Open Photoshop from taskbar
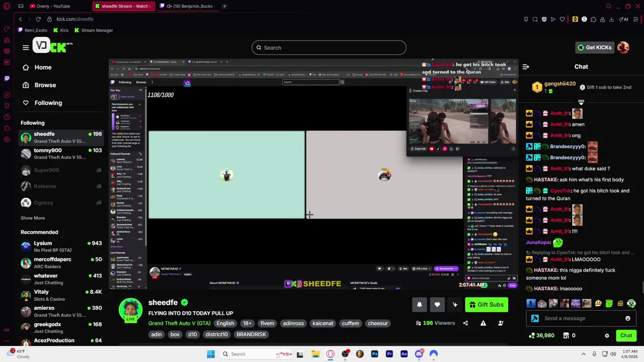 coord(374,354)
